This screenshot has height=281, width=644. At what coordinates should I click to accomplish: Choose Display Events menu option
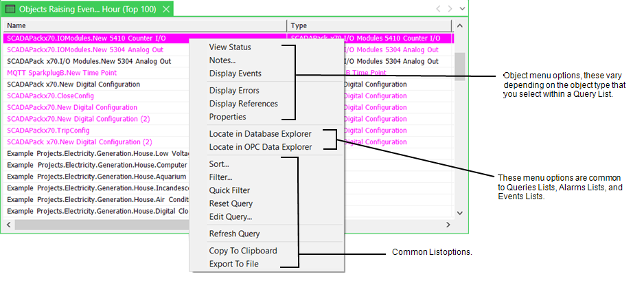235,74
